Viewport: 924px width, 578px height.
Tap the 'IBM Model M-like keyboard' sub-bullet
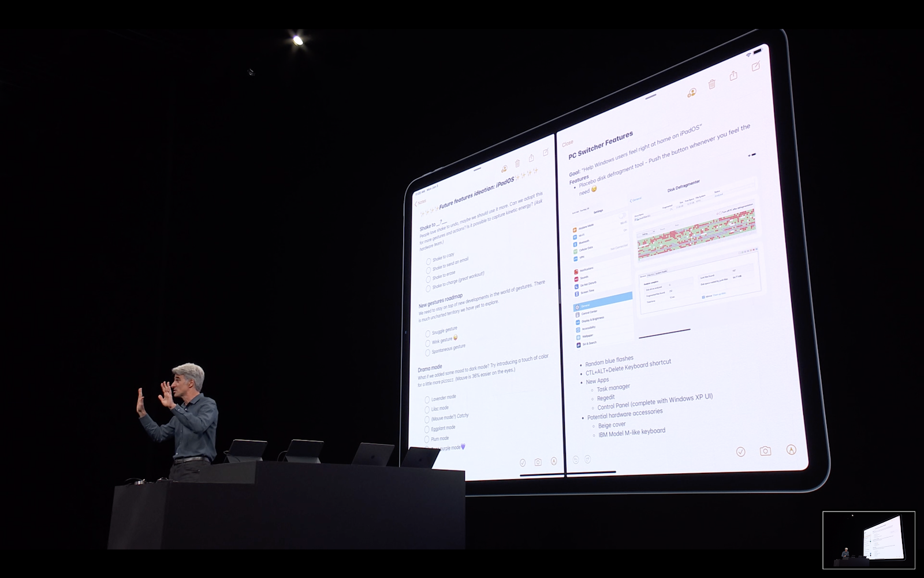click(x=632, y=432)
